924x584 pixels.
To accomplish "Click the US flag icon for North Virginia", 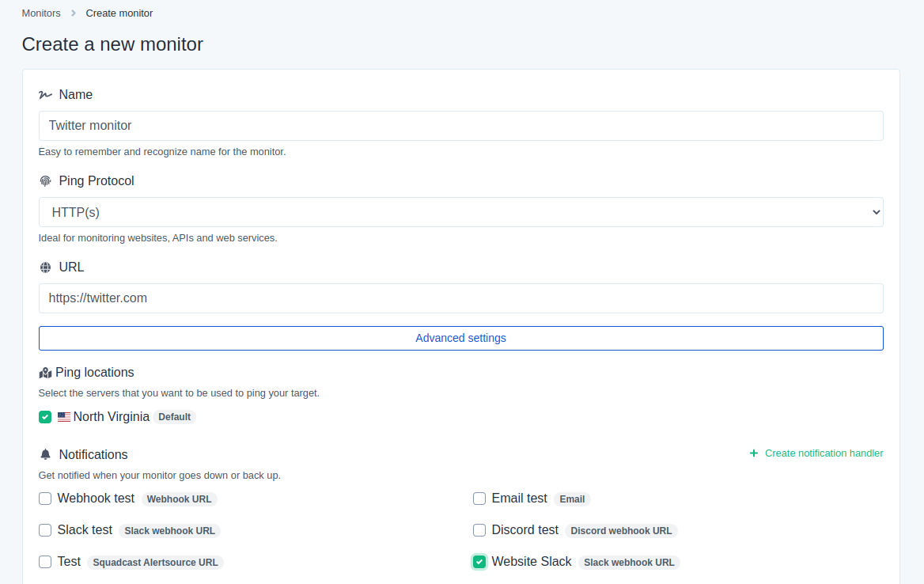I will (64, 417).
